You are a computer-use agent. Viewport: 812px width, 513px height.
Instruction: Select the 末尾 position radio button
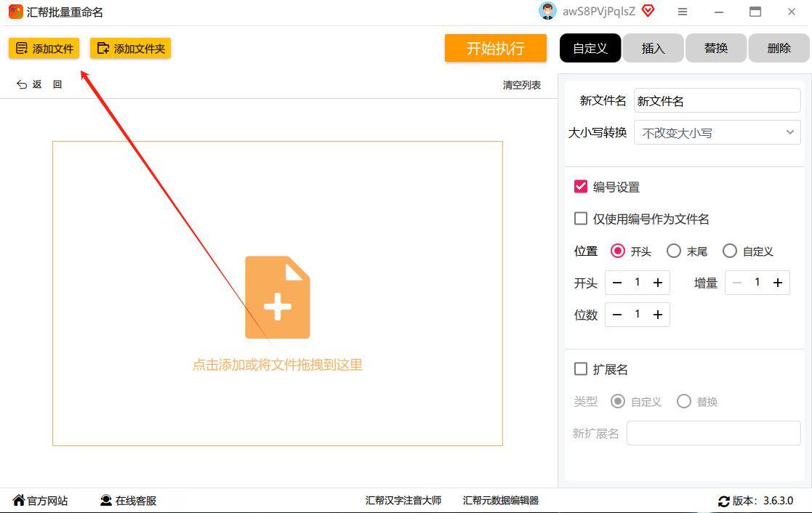click(x=674, y=251)
